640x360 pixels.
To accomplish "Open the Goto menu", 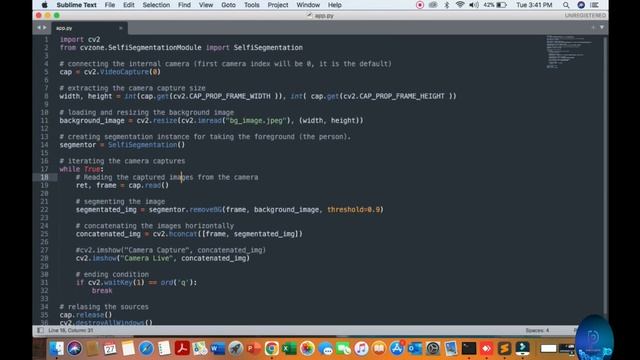I will coord(228,5).
